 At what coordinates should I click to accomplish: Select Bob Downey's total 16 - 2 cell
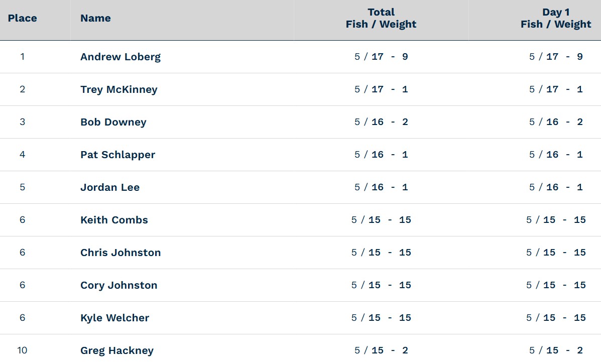pos(381,122)
